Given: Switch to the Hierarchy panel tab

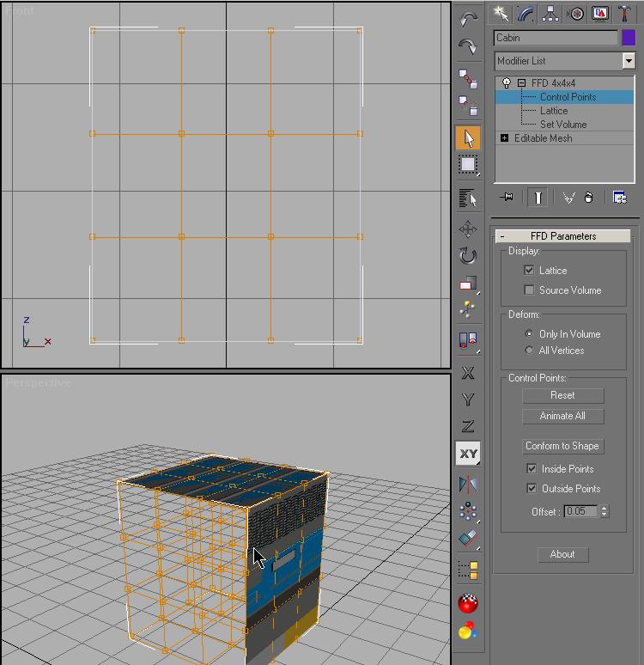Looking at the screenshot, I should 550,14.
